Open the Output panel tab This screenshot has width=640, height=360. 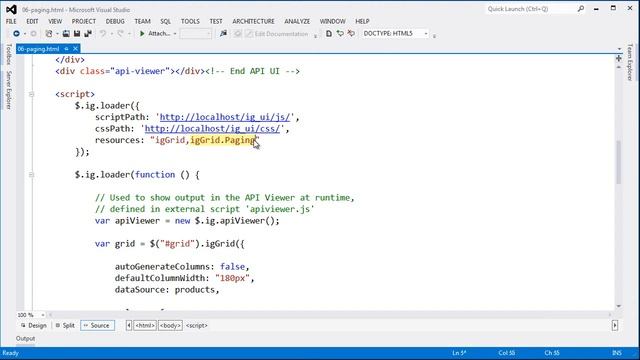pos(25,338)
